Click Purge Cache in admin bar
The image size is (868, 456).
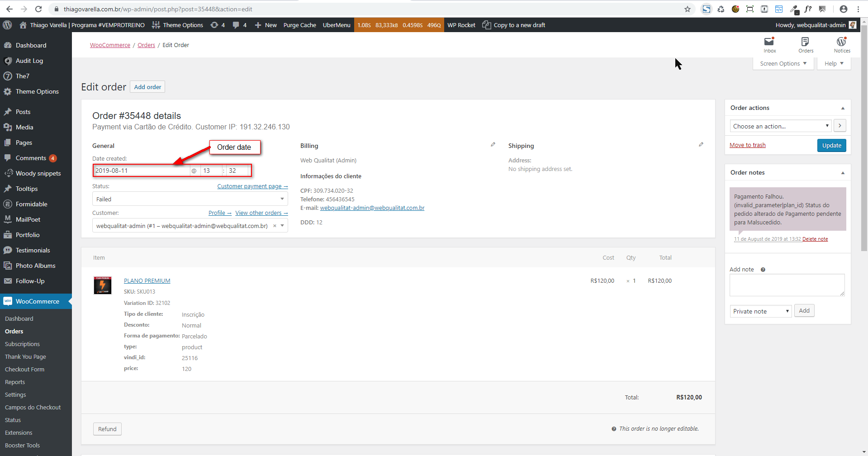point(299,25)
